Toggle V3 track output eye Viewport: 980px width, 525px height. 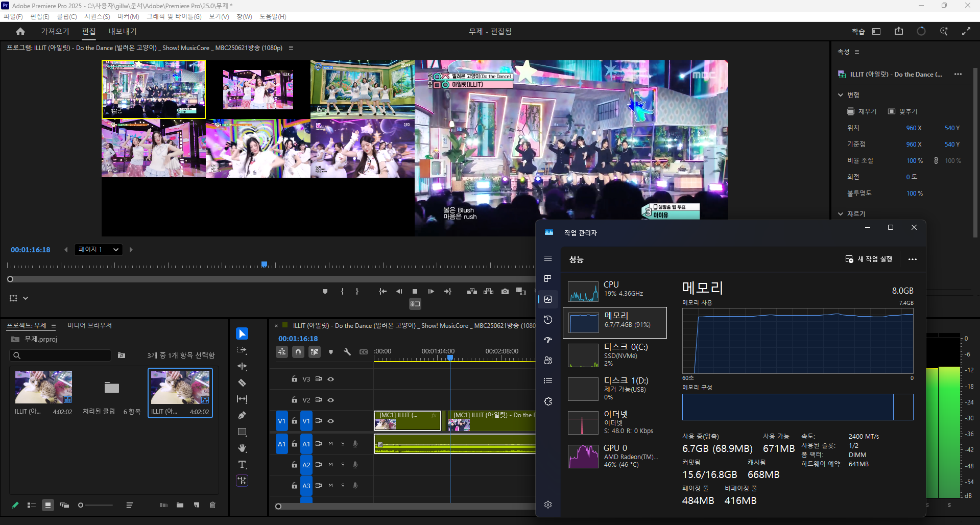click(331, 379)
